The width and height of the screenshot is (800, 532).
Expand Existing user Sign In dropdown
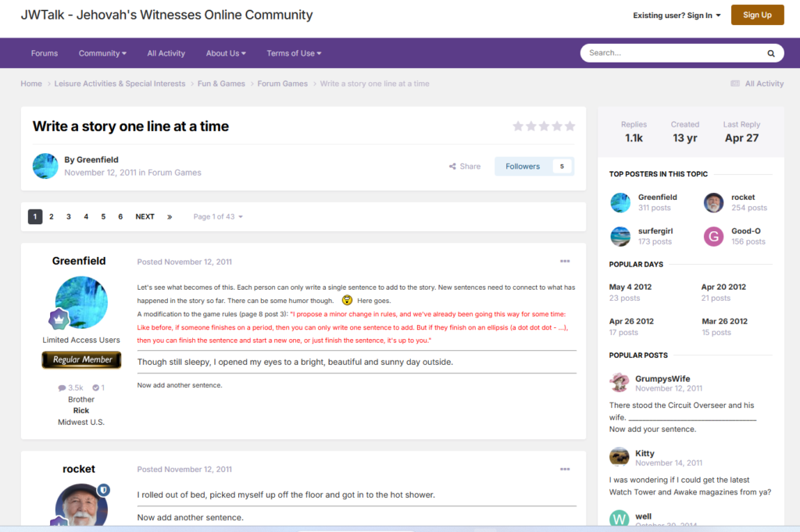pos(677,15)
